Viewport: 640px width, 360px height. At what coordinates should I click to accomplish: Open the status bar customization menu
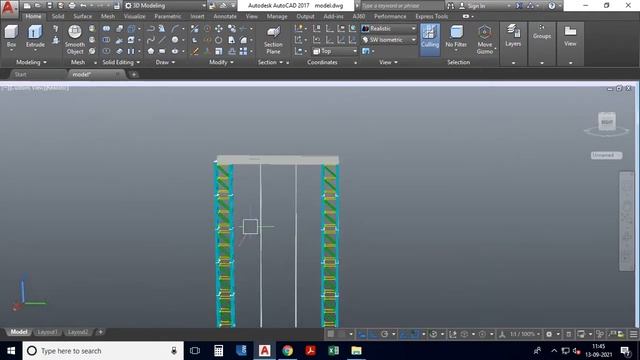[x=633, y=334]
